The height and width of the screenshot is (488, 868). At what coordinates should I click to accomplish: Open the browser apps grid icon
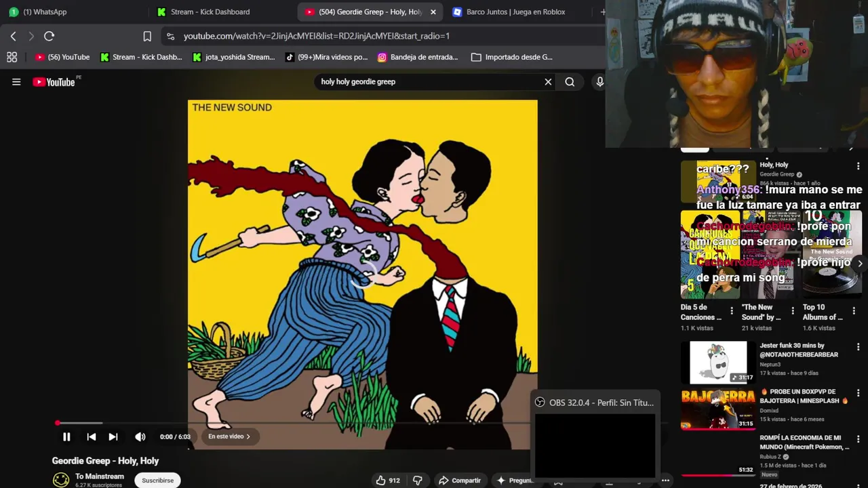(12, 57)
